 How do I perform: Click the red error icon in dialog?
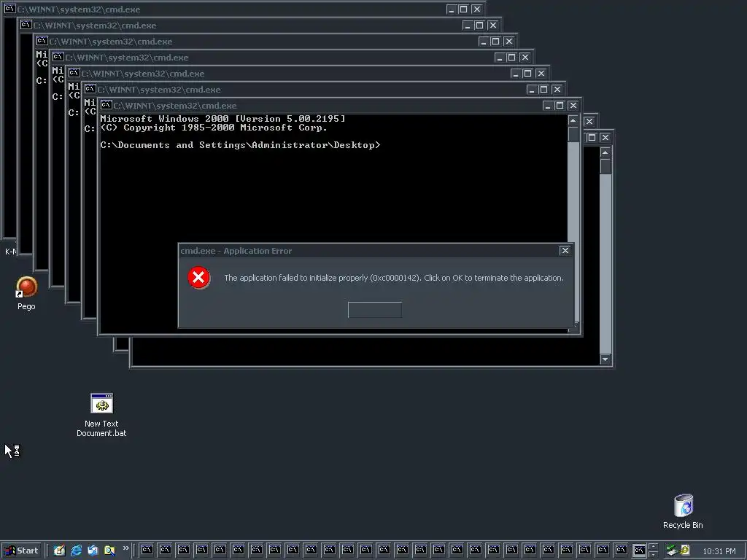tap(198, 278)
